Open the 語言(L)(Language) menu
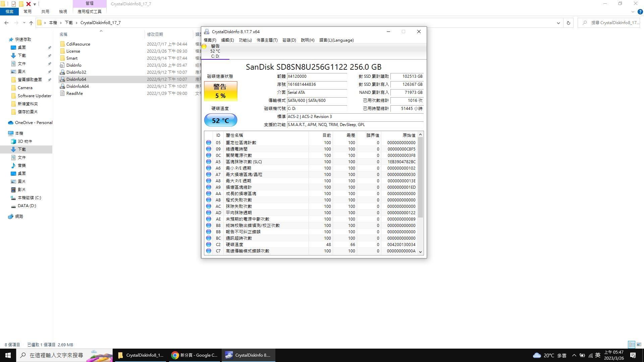Image resolution: width=644 pixels, height=362 pixels. 336,40
